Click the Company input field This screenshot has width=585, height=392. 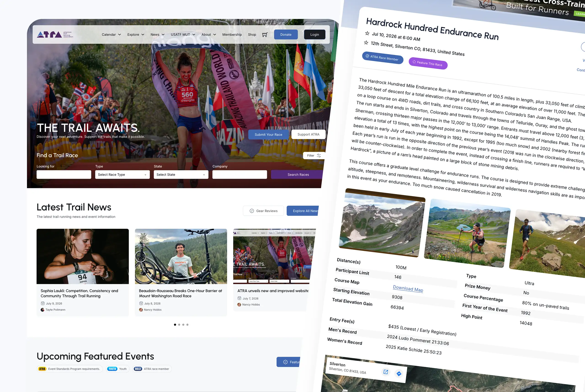pyautogui.click(x=240, y=174)
